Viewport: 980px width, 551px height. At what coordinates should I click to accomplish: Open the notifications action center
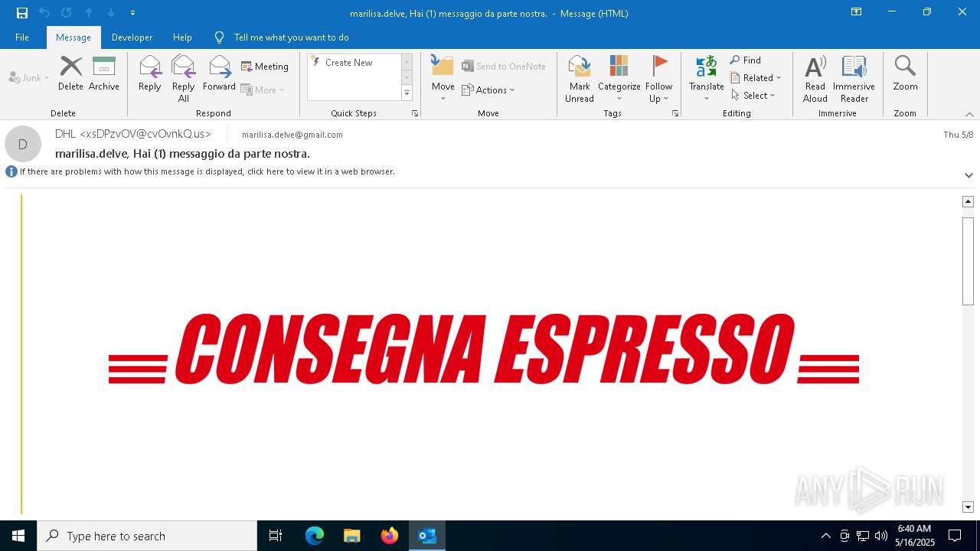pyautogui.click(x=955, y=536)
